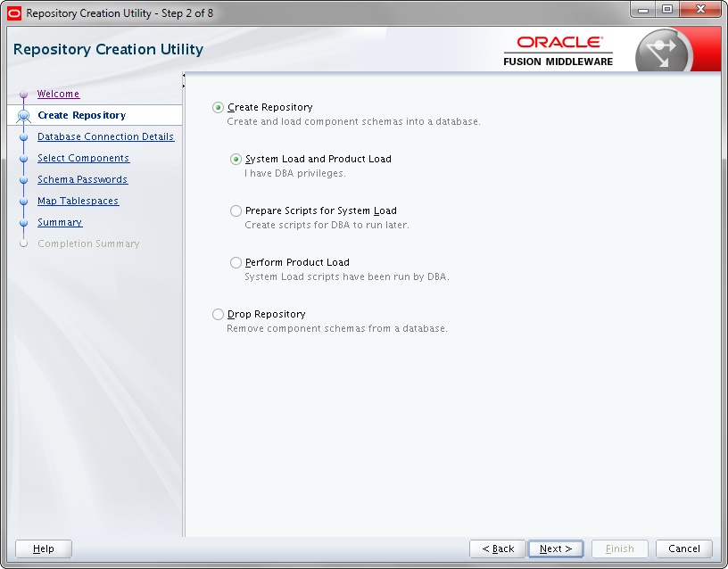
Task: Click the 'I have DBA privileges.' description
Action: point(295,174)
